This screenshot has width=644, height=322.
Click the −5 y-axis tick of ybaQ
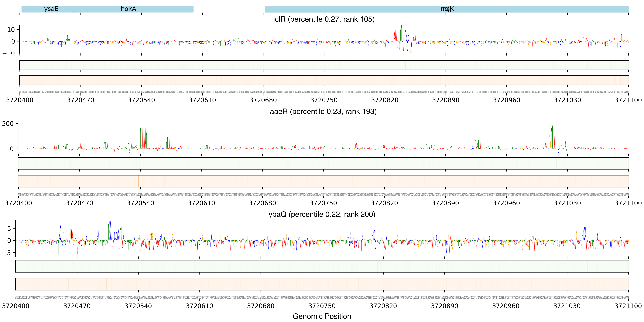7,253
